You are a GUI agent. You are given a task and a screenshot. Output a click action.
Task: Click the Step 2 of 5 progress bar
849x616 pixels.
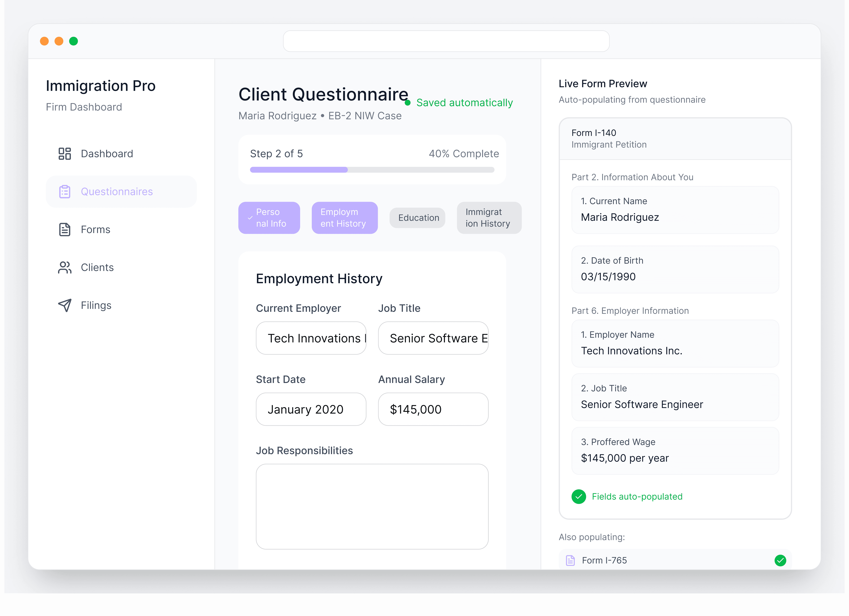coord(372,170)
